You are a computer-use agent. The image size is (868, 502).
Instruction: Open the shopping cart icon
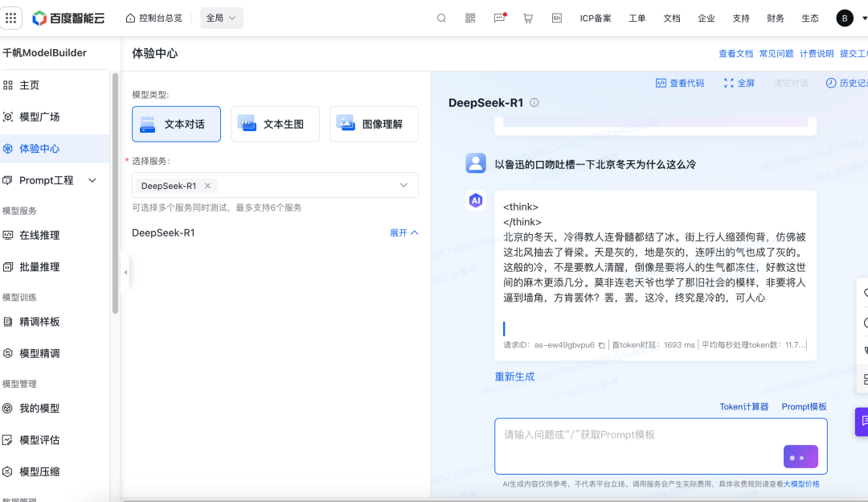point(528,19)
